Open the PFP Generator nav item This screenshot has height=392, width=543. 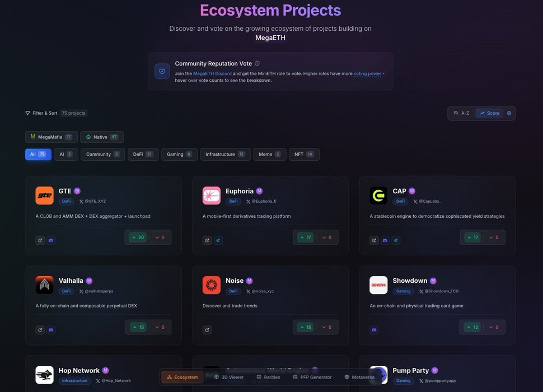point(312,377)
